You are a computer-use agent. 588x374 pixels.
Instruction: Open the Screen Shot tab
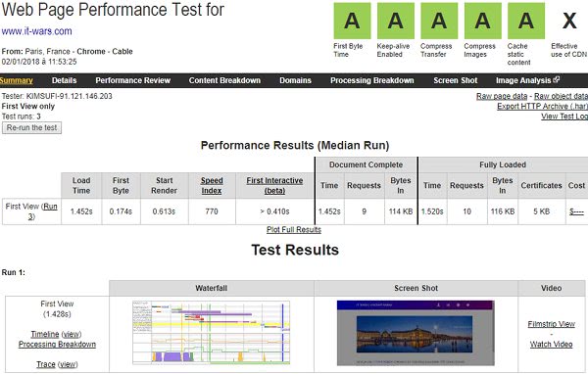tap(456, 80)
